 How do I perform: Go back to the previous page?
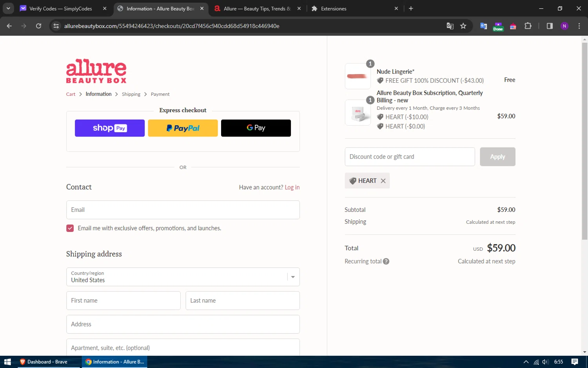point(9,26)
